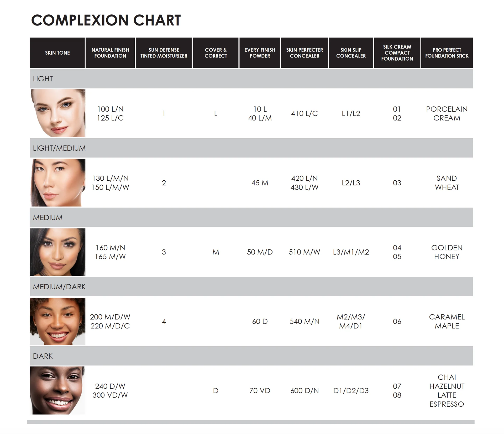Click the Sun Defense Tinted Moisturizer header

[x=164, y=53]
